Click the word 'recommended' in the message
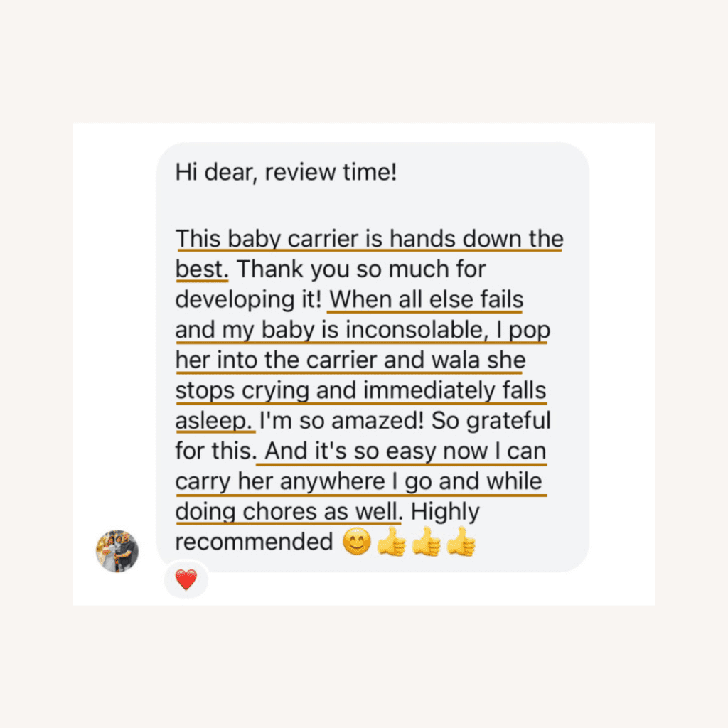728x728 pixels. point(254,542)
